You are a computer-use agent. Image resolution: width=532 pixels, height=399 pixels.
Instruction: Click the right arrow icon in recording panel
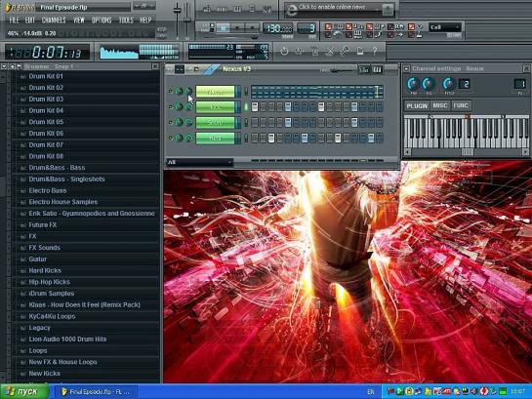tap(399, 34)
